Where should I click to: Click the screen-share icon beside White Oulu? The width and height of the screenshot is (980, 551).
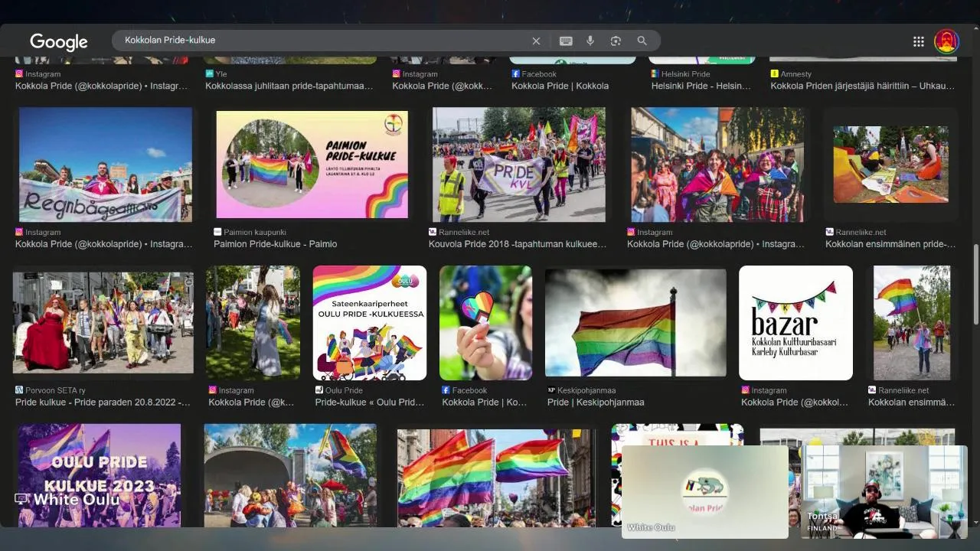[21, 499]
